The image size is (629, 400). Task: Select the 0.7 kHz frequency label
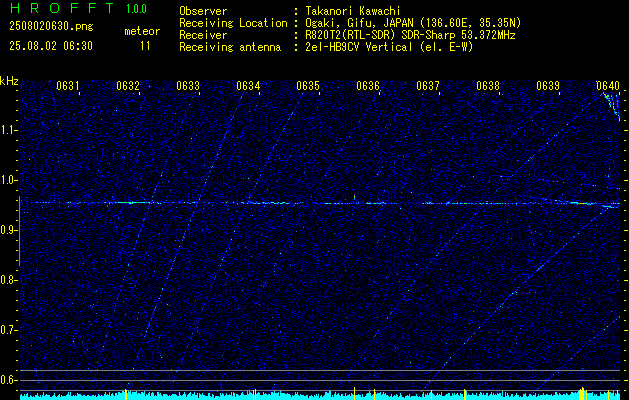tap(8, 330)
